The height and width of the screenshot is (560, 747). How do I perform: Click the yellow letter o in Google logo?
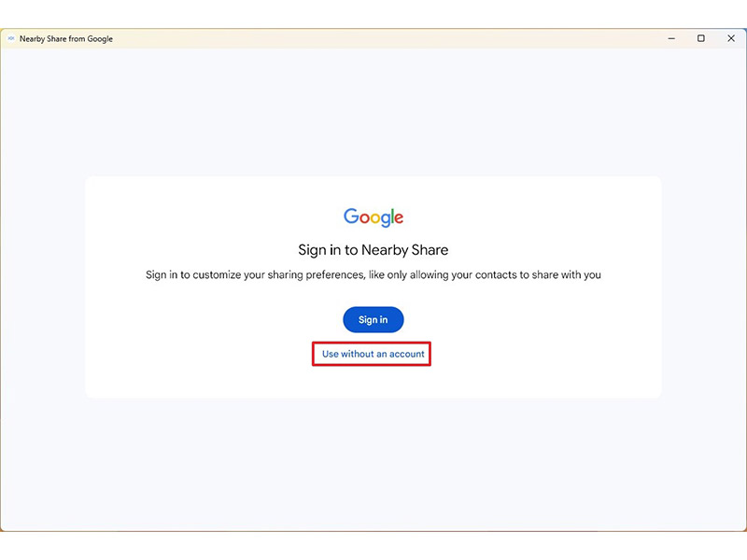click(x=376, y=218)
